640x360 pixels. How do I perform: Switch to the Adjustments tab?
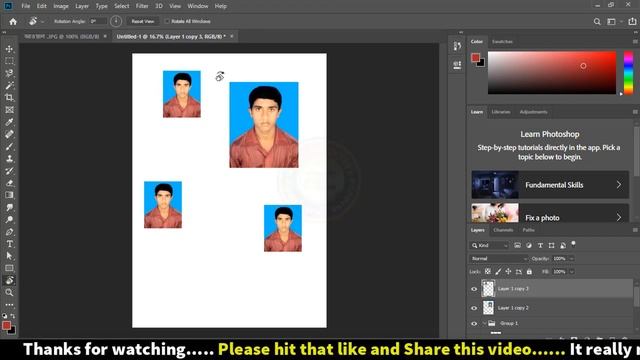(533, 112)
